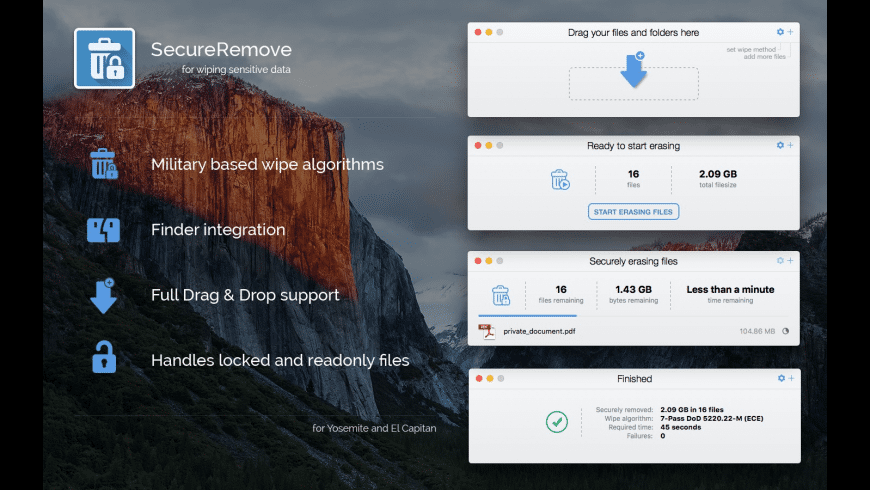
Task: Click Failures value 0
Action: [x=662, y=436]
